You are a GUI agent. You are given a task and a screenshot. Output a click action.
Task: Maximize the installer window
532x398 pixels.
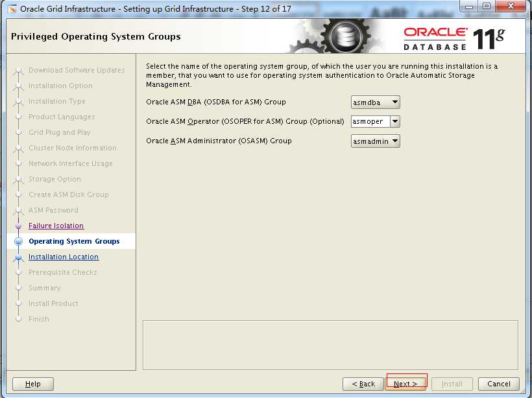(x=486, y=6)
